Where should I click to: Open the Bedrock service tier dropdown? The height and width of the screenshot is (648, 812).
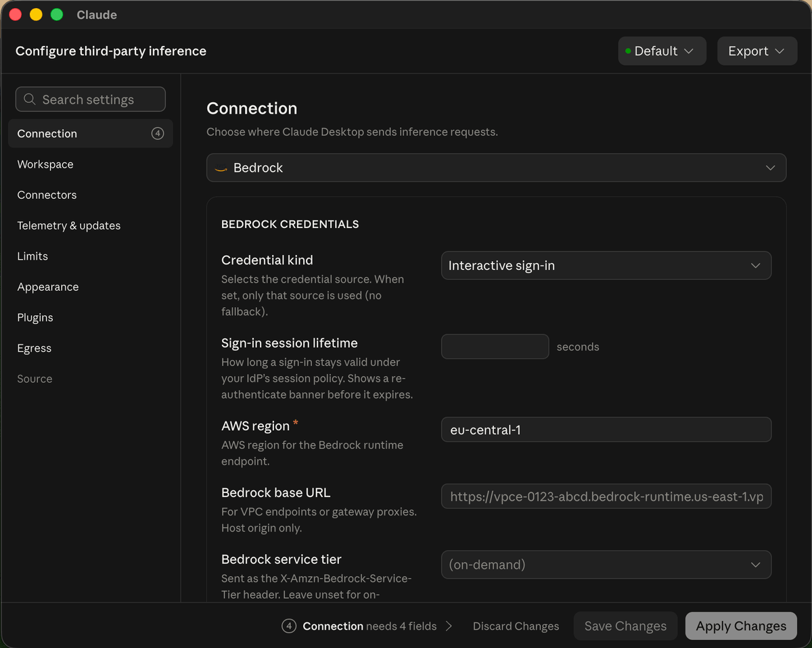click(x=606, y=565)
